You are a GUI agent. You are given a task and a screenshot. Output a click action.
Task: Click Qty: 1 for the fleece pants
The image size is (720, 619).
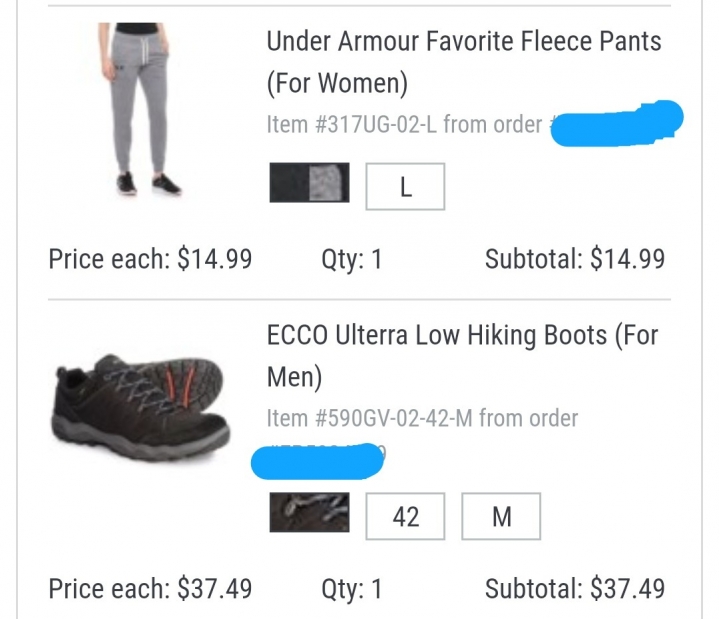(352, 259)
